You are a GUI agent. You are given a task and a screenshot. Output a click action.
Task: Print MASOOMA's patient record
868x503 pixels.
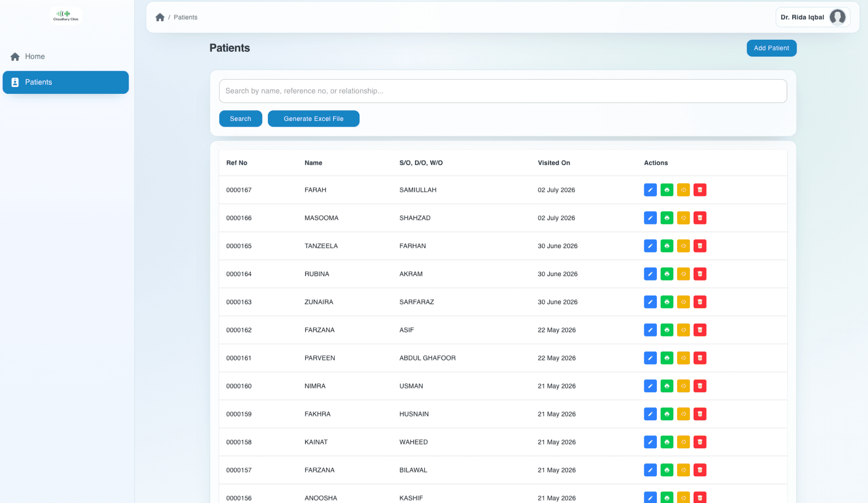[666, 218]
